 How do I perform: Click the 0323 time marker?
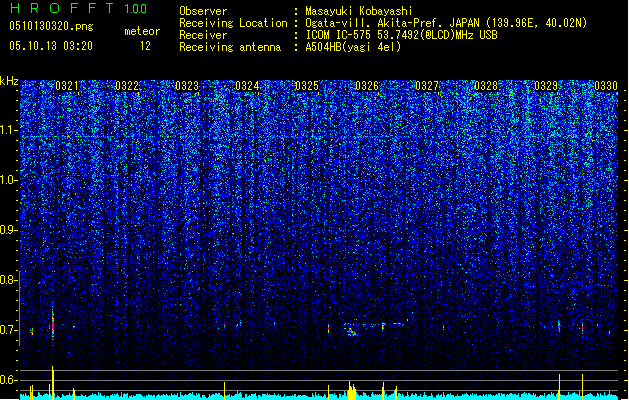pyautogui.click(x=187, y=86)
